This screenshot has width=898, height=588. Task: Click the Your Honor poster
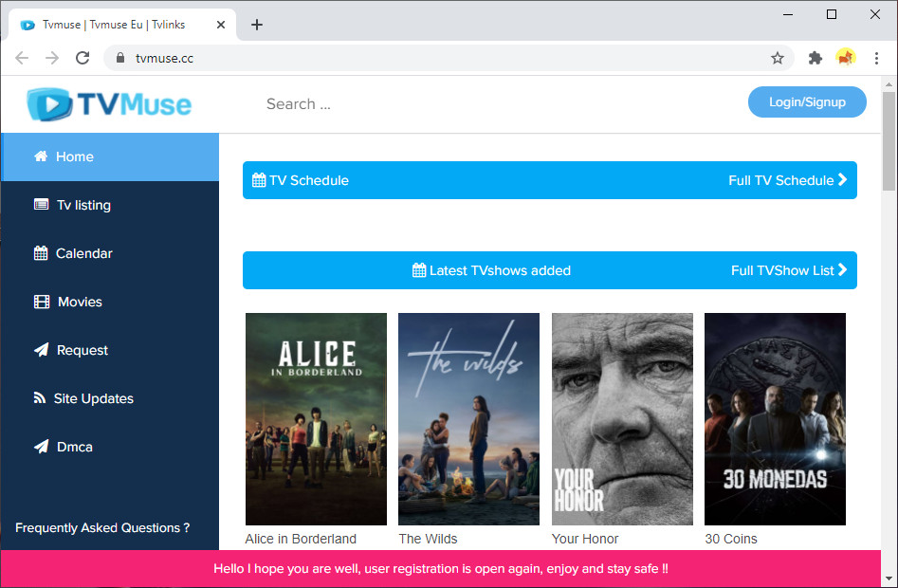(x=622, y=418)
